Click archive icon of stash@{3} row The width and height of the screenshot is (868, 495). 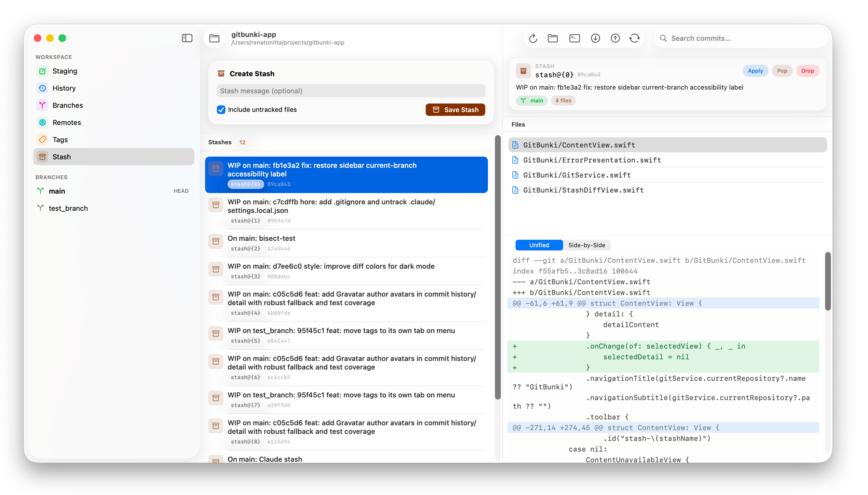pyautogui.click(x=215, y=269)
